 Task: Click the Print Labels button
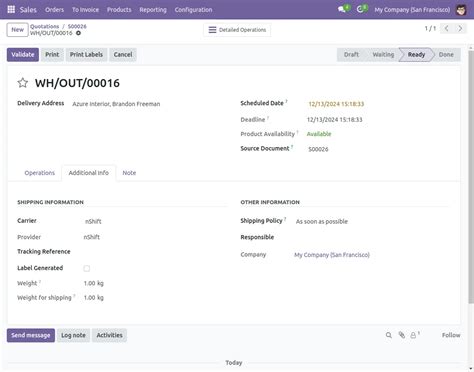point(86,55)
